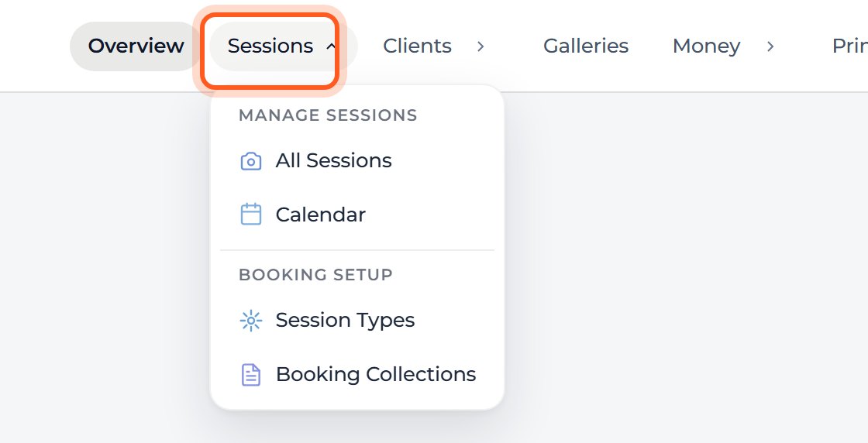Expand the chevron next to Money
The image size is (868, 443).
point(770,46)
